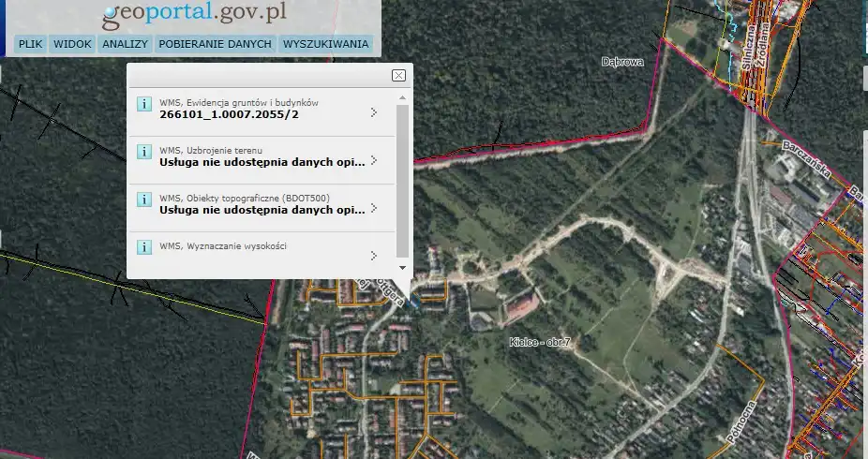
Task: Expand Wyznaczanie wysokości details arrow
Action: 373,255
